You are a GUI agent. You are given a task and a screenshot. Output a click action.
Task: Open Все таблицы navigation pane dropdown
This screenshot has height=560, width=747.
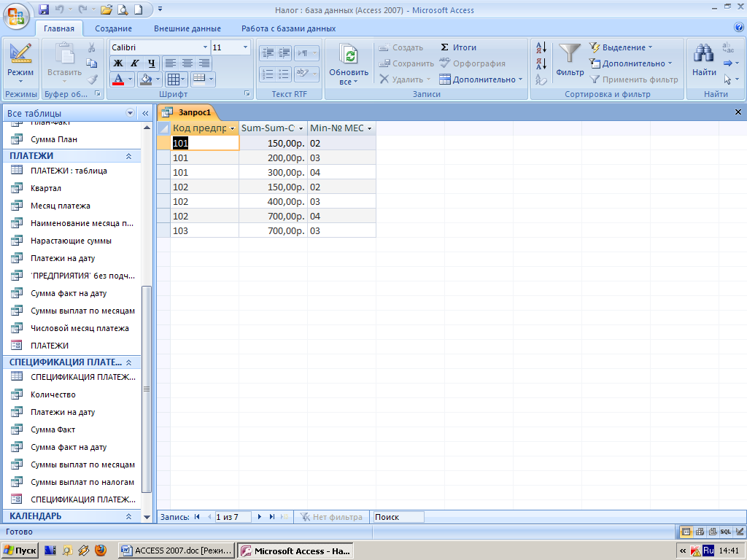(x=130, y=113)
